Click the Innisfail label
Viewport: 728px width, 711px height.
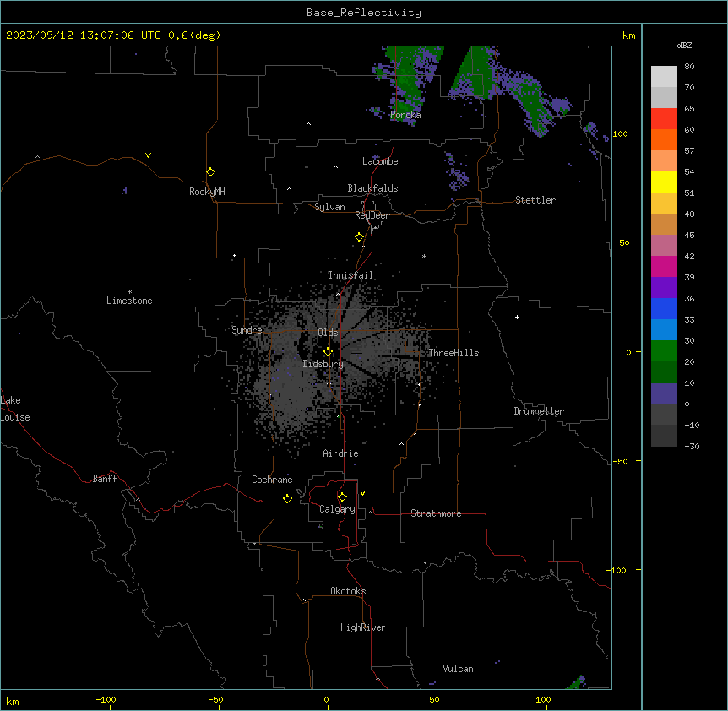pyautogui.click(x=350, y=275)
